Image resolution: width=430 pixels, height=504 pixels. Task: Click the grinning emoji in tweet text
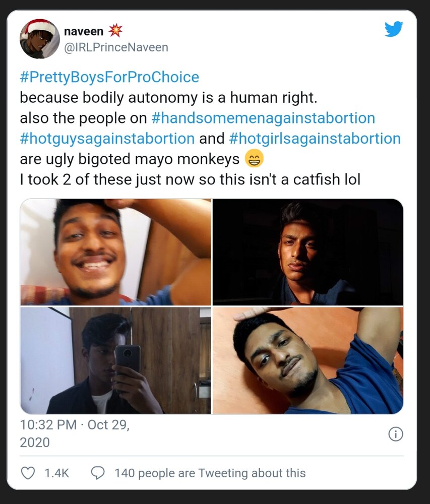[254, 158]
